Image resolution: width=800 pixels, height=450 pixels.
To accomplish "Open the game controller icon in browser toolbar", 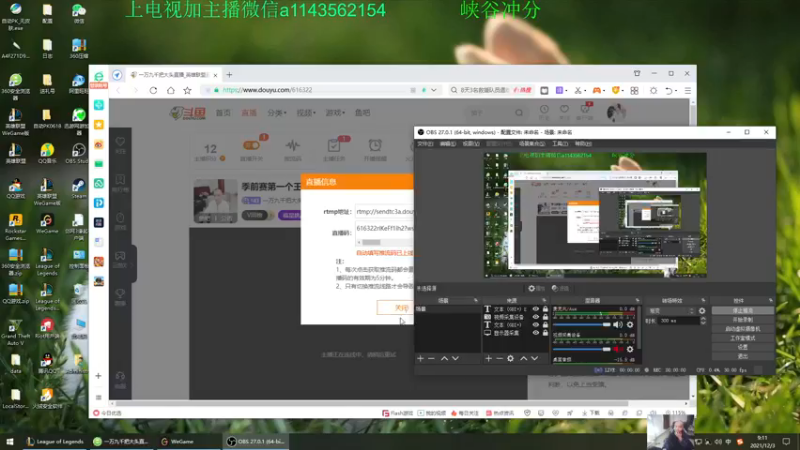I will [596, 90].
